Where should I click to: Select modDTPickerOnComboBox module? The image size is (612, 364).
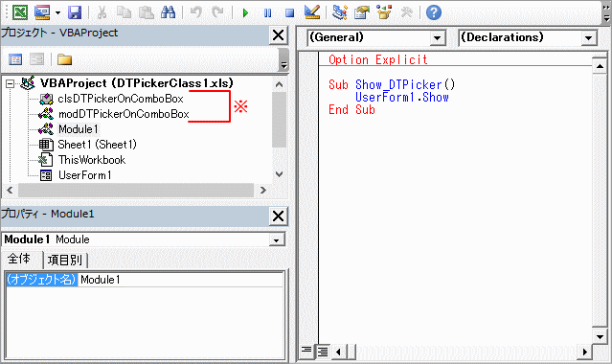[124, 114]
